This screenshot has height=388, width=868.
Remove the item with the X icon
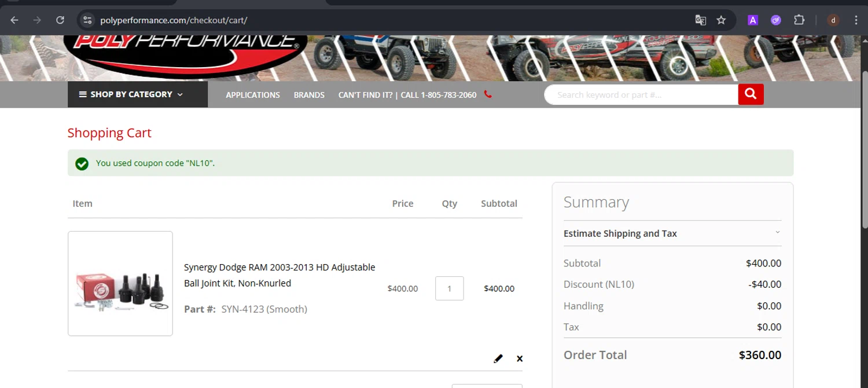[520, 358]
